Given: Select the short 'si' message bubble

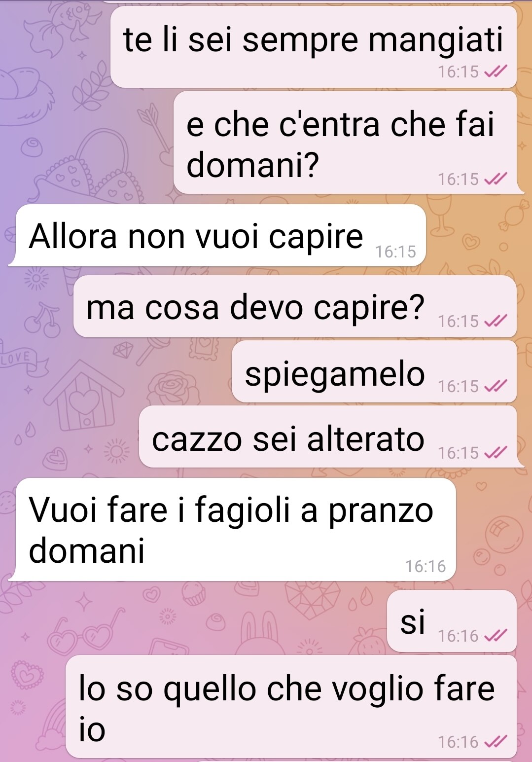Looking at the screenshot, I should coord(452,620).
